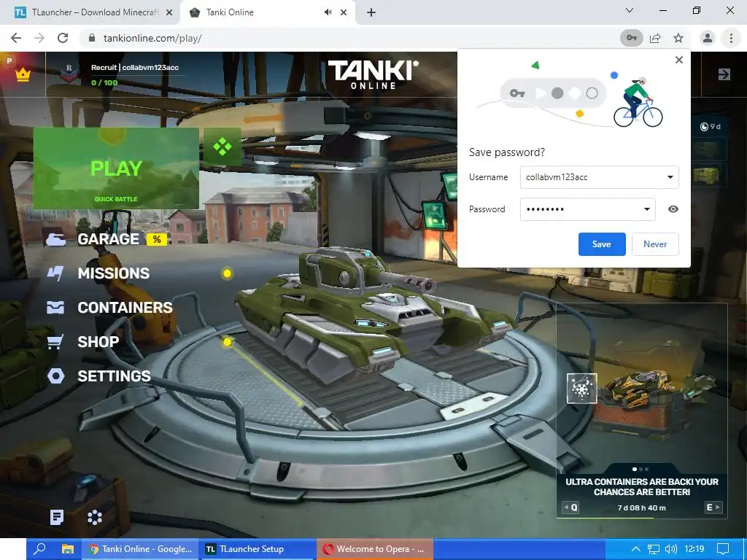Reload the Tanki Online page

coord(63,38)
